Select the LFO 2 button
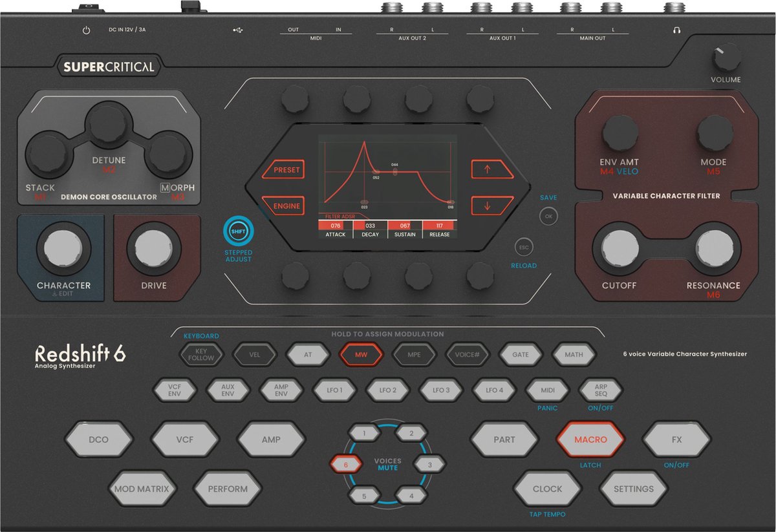This screenshot has height=532, width=776. tap(387, 390)
